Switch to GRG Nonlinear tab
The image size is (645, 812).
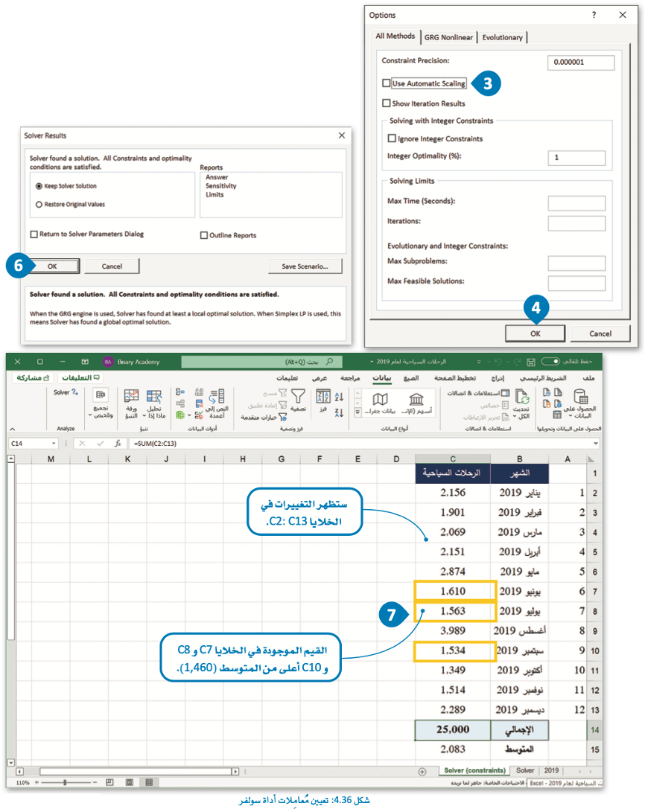tap(448, 37)
